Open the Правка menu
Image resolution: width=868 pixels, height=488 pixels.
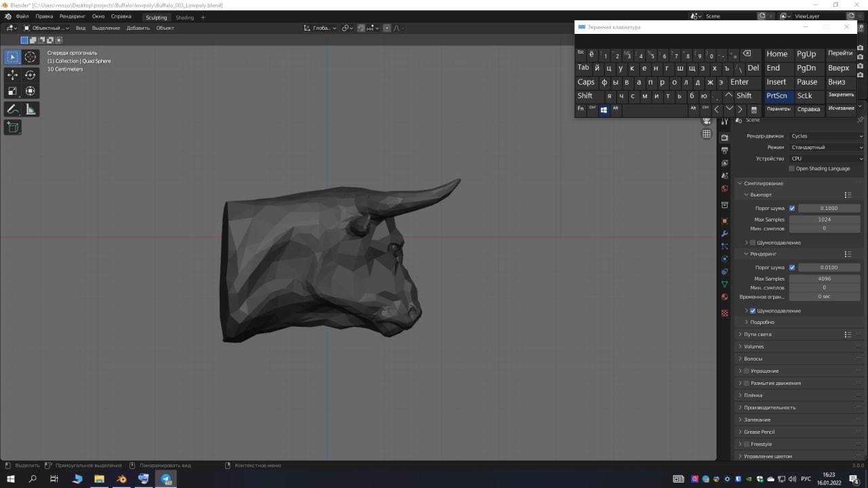coord(44,16)
